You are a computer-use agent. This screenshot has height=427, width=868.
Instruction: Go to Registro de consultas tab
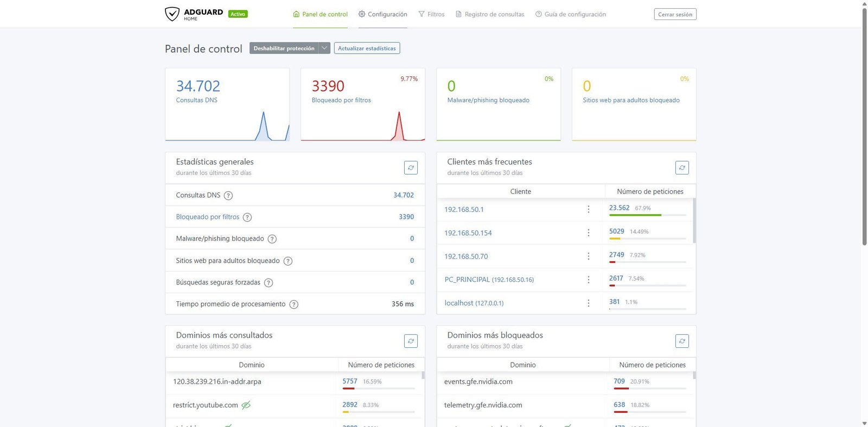[490, 14]
